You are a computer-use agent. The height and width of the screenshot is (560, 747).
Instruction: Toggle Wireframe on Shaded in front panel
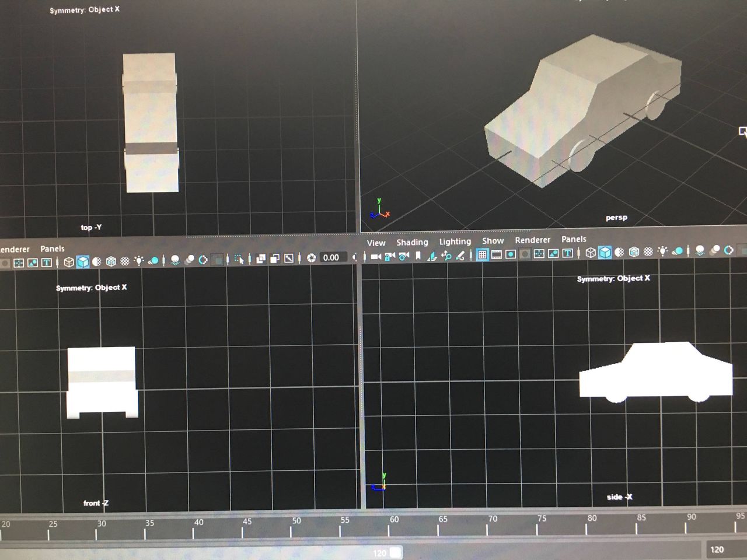click(111, 261)
